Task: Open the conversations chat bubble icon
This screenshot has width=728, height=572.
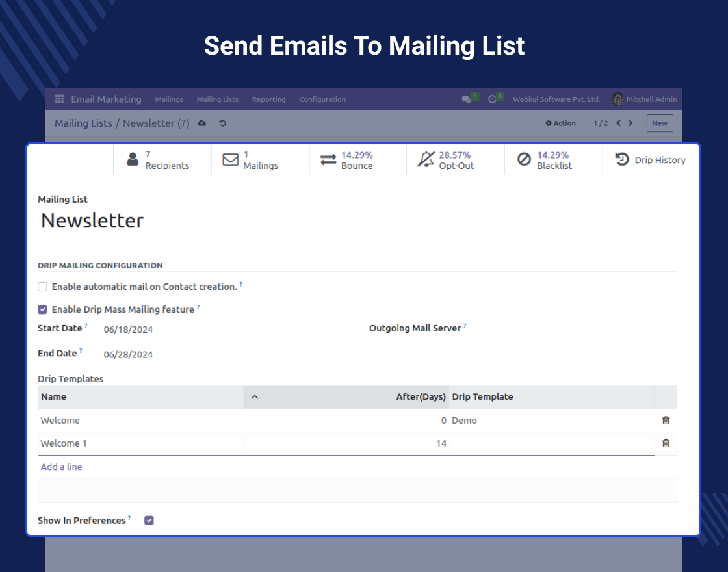Action: (x=466, y=99)
